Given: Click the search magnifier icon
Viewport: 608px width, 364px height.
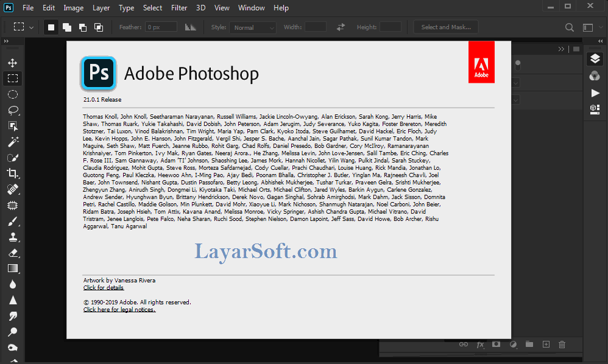Looking at the screenshot, I should [569, 27].
